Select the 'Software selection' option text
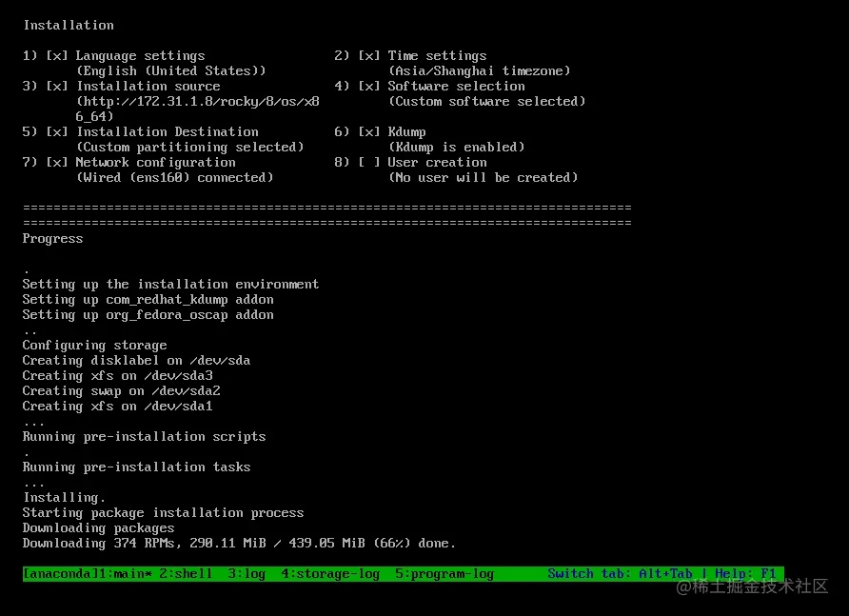849x616 pixels. click(456, 86)
